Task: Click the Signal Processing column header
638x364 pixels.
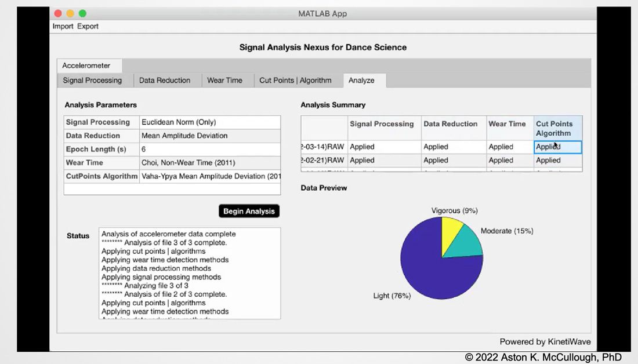Action: 382,124
